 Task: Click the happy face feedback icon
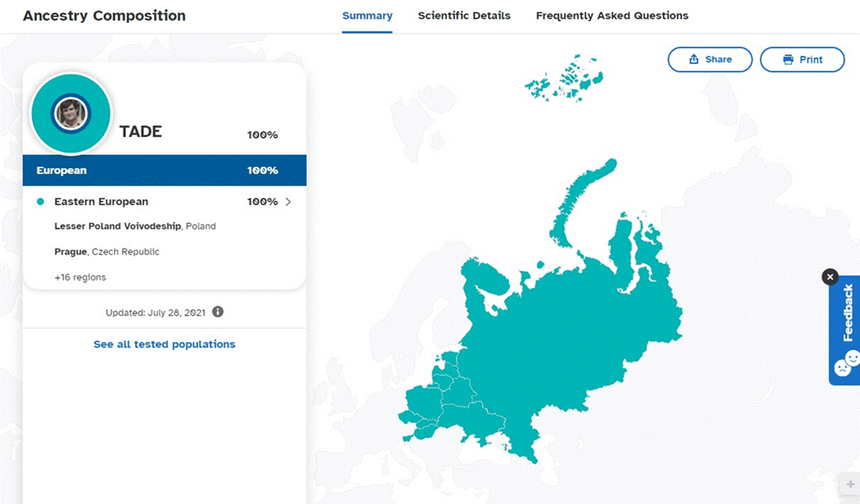click(853, 358)
